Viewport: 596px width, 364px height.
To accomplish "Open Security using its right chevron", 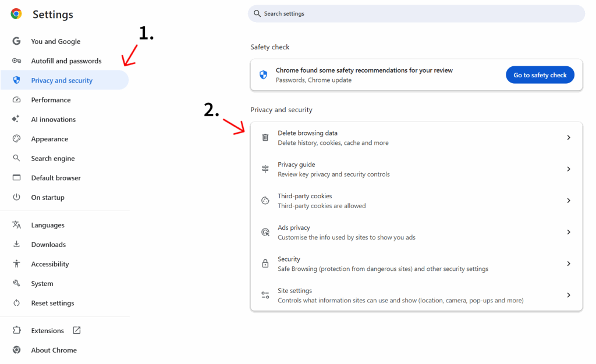I will pyautogui.click(x=569, y=263).
